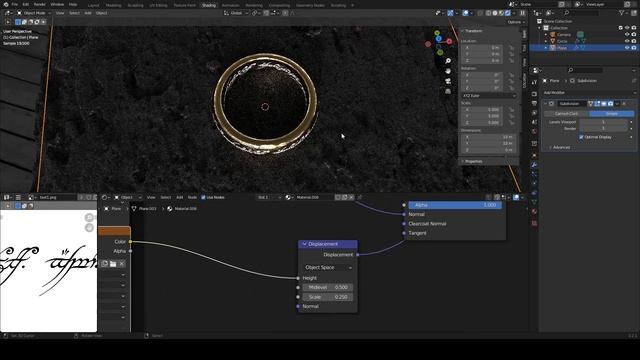The height and width of the screenshot is (360, 640).
Task: Open the Modifier properties wrench tab
Action: [534, 165]
